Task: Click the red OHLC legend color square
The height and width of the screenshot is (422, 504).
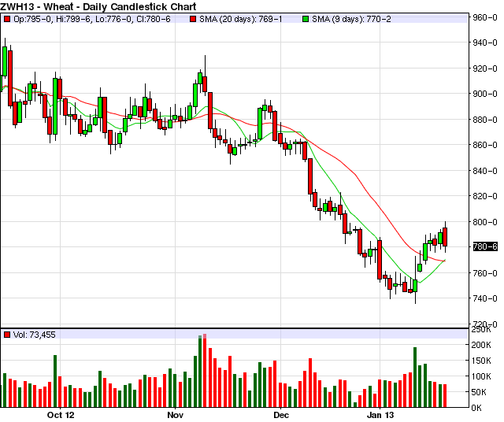Action: coord(6,19)
